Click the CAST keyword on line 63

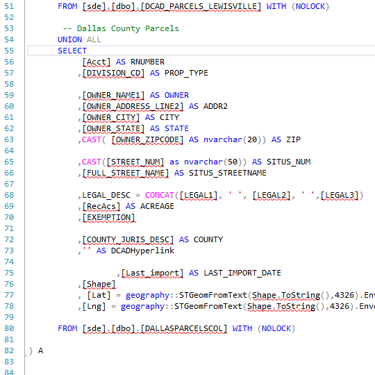tap(91, 140)
